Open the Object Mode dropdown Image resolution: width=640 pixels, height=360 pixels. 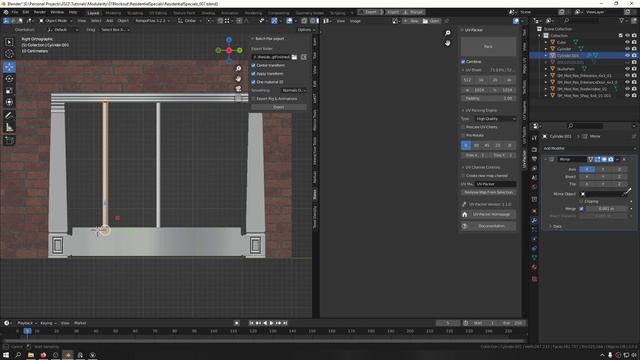click(x=55, y=20)
